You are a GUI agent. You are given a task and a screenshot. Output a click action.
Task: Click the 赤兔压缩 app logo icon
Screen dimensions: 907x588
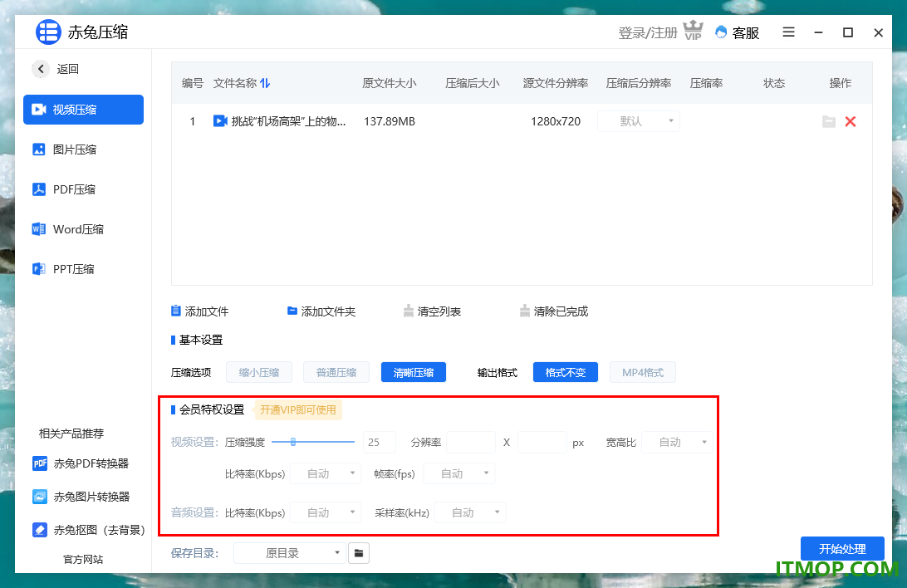pyautogui.click(x=48, y=32)
